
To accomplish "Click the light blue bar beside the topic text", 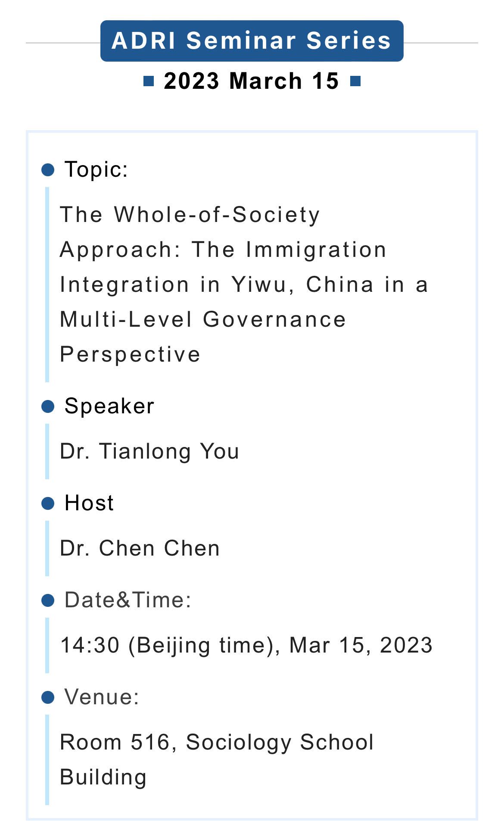I will [x=47, y=284].
